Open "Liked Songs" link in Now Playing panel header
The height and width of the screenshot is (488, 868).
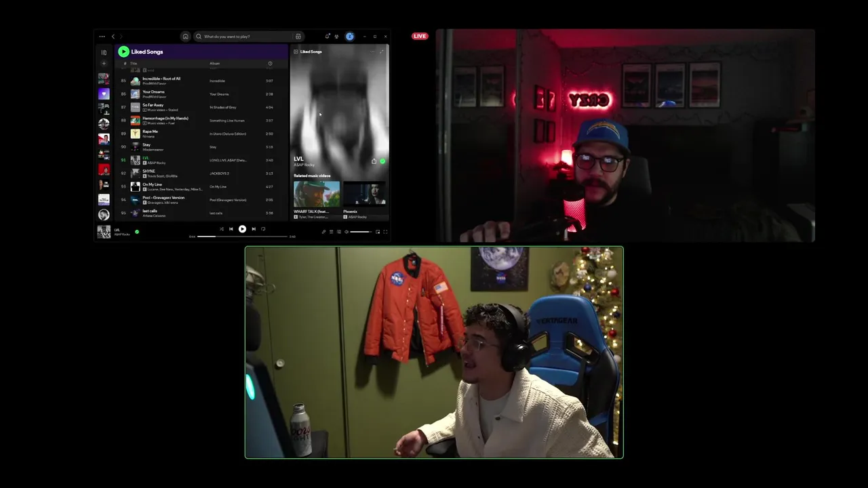coord(311,52)
